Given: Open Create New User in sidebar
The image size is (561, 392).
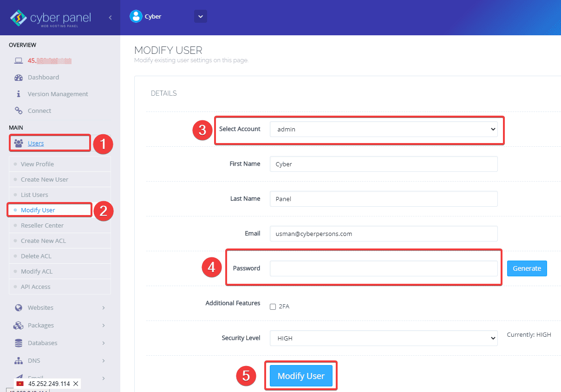Looking at the screenshot, I should coord(45,180).
